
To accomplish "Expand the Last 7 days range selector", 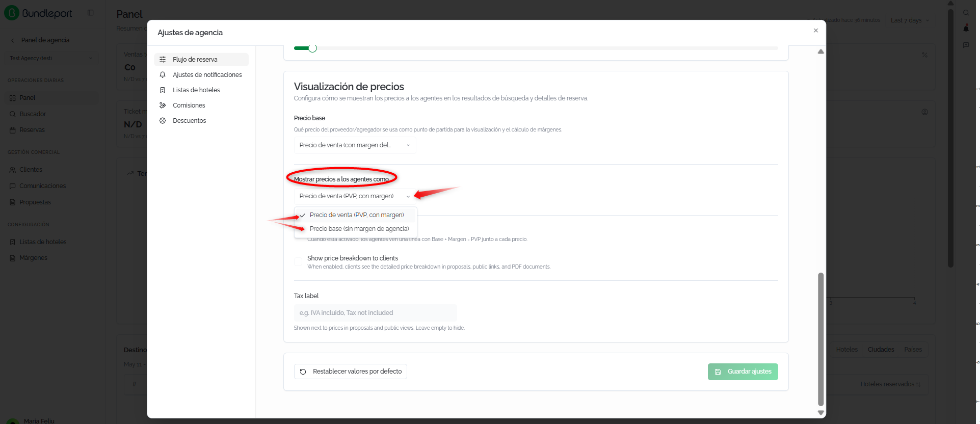I will (910, 20).
